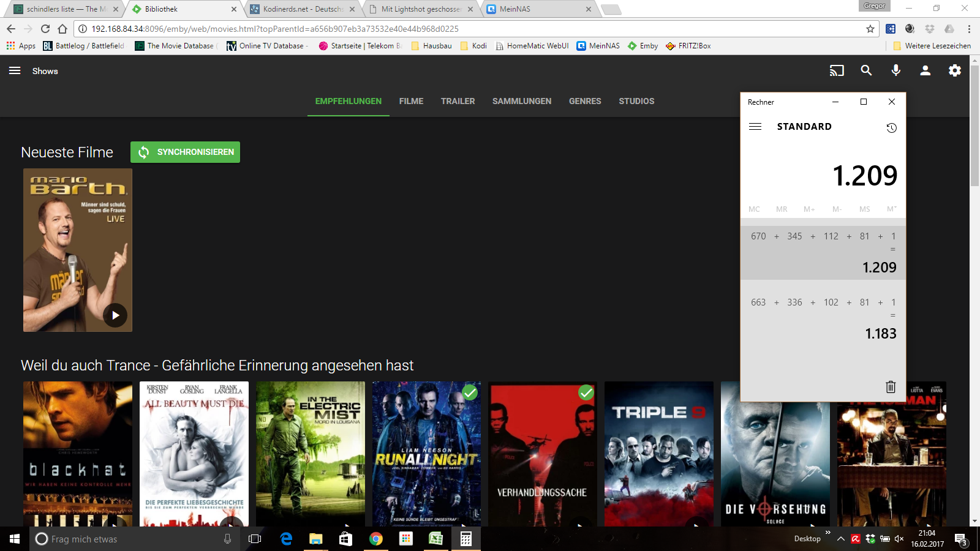Click the Emby page vertical scrollbar

coord(974,126)
